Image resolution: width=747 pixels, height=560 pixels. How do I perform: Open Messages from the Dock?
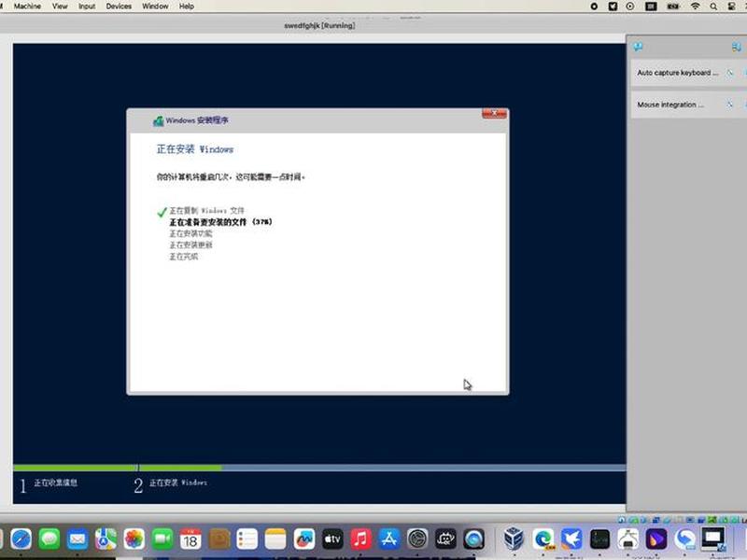pos(49,539)
